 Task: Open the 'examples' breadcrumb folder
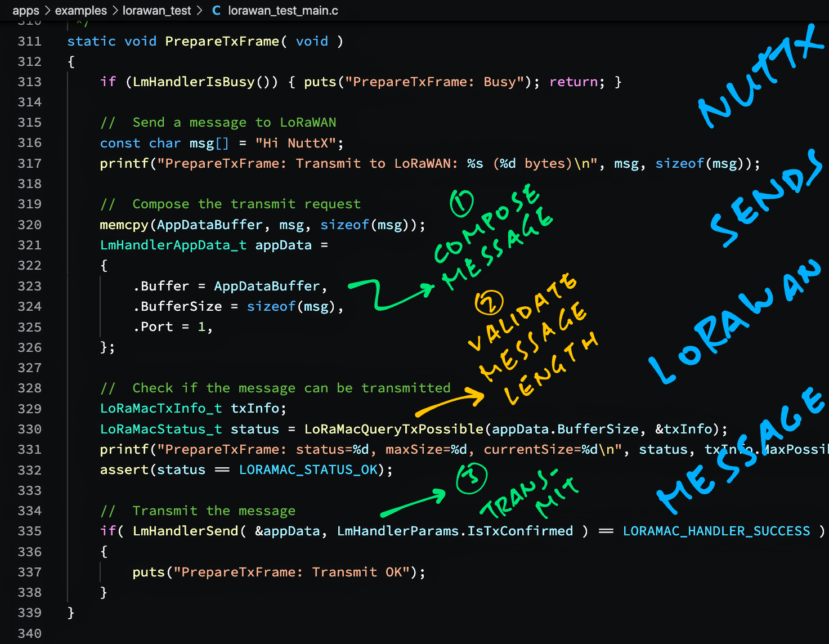coord(80,11)
